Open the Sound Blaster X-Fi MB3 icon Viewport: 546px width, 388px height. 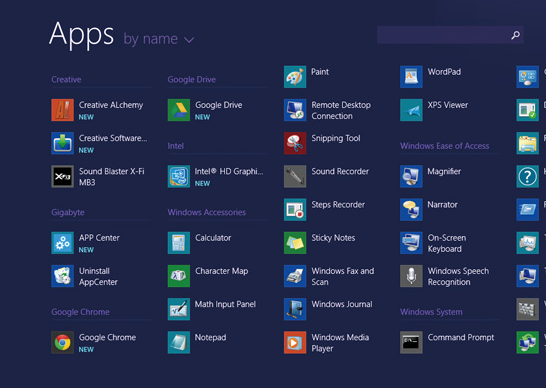62,176
